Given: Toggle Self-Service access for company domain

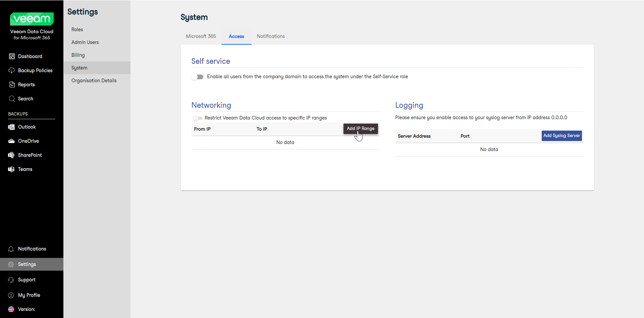Looking at the screenshot, I should 198,77.
